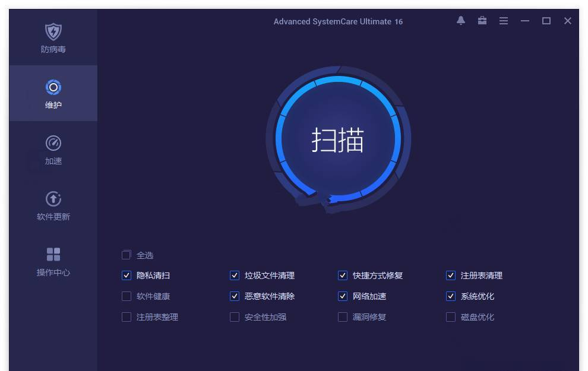Check the 磁盘优化 checkbox
This screenshot has width=588, height=371.
coord(450,317)
